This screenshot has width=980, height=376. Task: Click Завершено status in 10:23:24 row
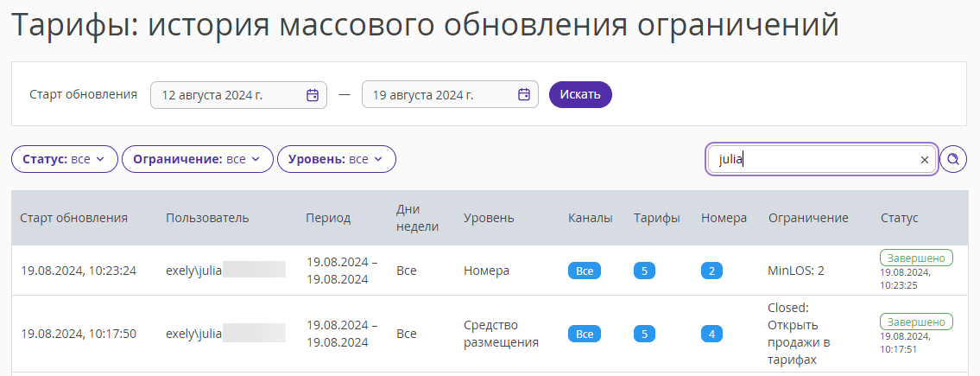[916, 258]
